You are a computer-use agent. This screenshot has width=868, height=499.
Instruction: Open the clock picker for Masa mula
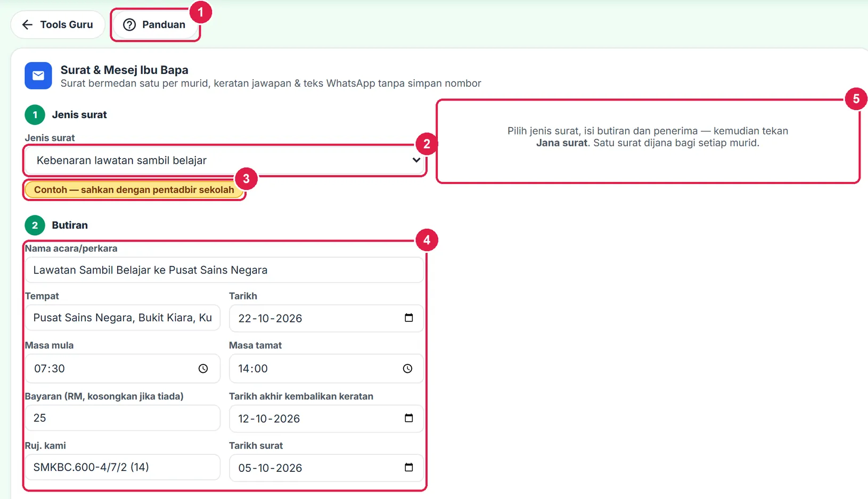point(203,368)
